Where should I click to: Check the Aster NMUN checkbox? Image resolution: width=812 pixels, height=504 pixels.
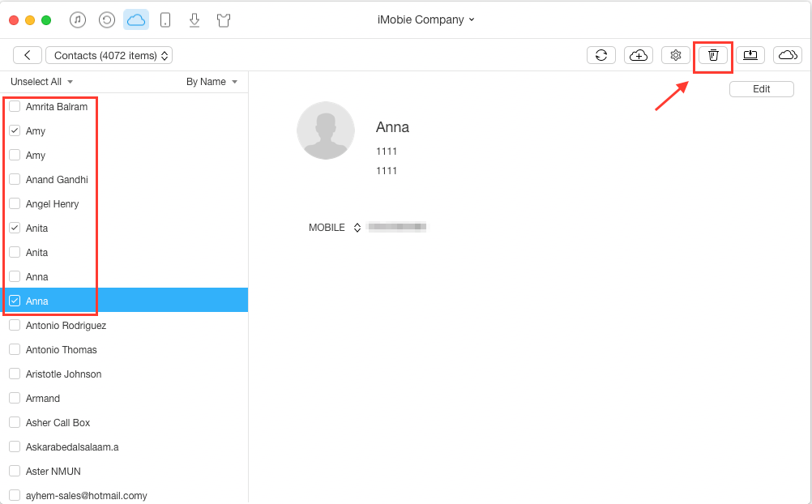[15, 471]
